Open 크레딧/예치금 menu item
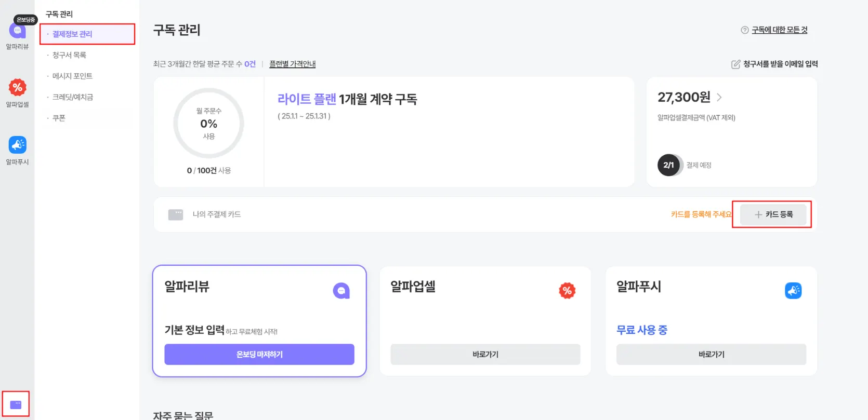 [72, 97]
